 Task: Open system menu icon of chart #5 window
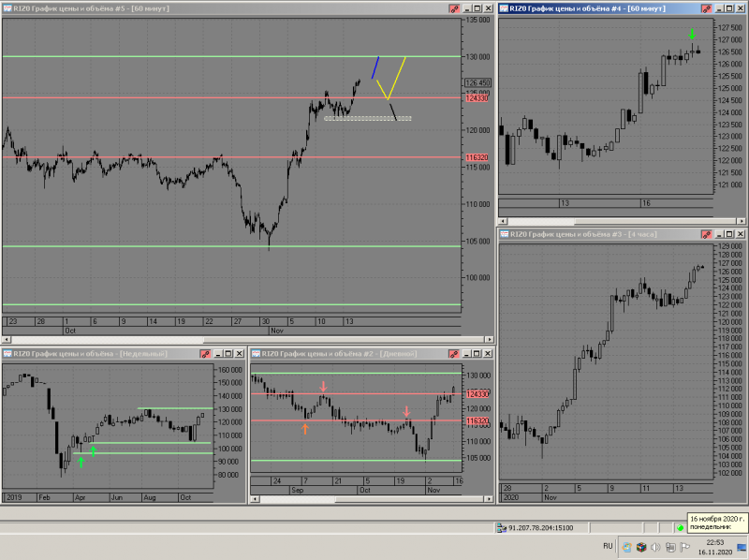coord(7,8)
